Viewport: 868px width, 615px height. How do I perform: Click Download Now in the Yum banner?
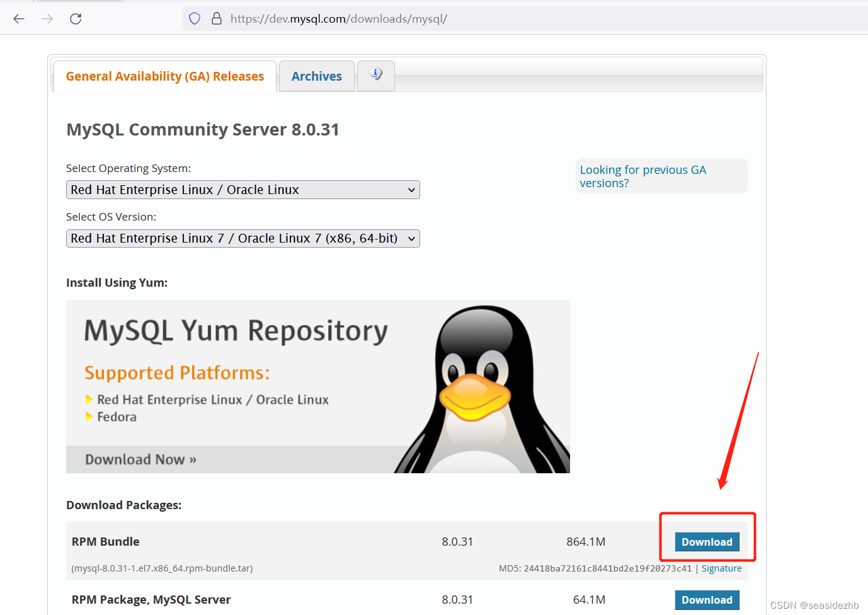pos(140,459)
